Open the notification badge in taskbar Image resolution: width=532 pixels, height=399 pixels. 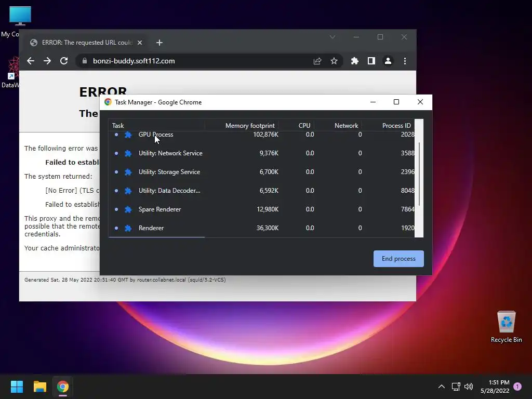coord(517,387)
